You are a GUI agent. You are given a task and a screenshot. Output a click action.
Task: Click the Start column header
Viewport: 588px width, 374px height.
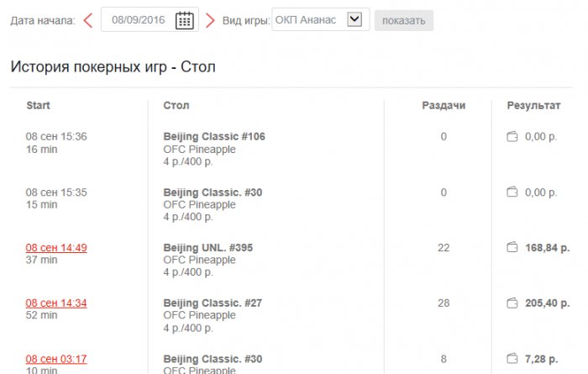coord(39,105)
